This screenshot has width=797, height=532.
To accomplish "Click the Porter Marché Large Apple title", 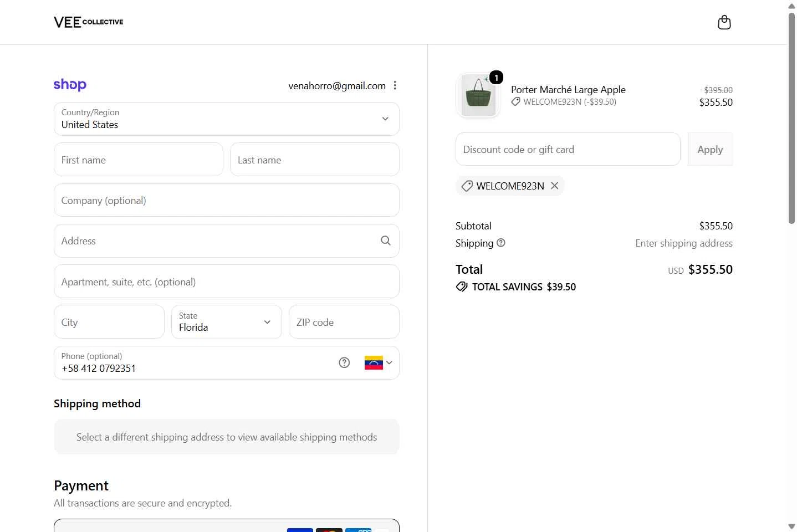I will (568, 89).
